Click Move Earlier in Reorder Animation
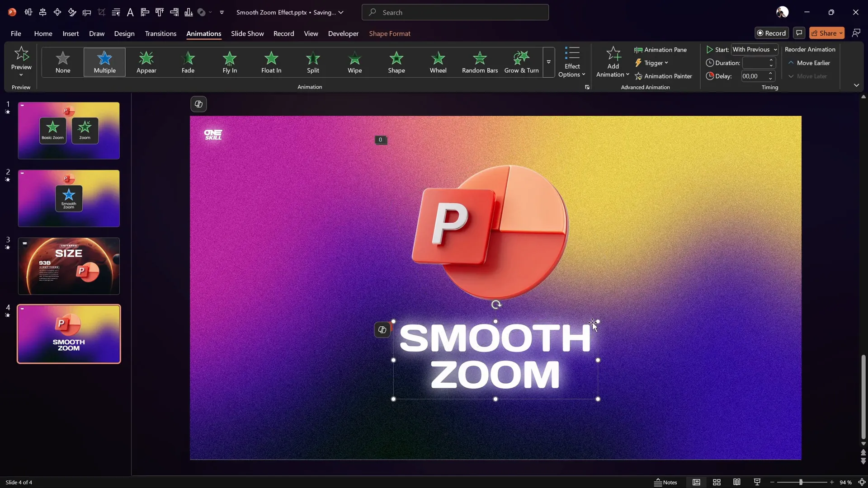Viewport: 868px width, 488px height. click(809, 63)
